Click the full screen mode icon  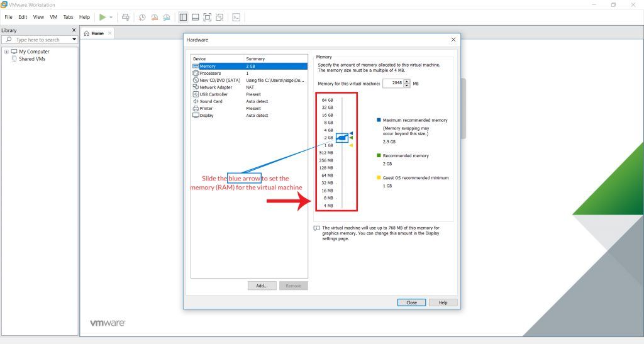(x=208, y=17)
